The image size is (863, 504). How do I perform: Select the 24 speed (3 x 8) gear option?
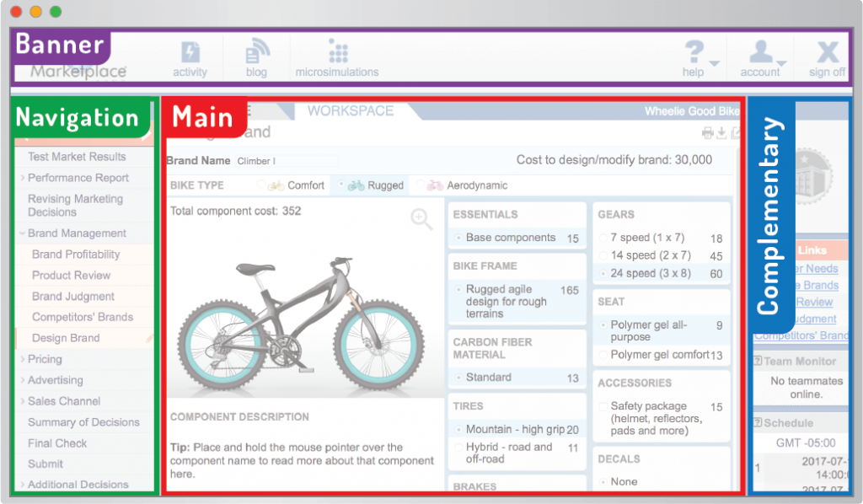click(603, 273)
